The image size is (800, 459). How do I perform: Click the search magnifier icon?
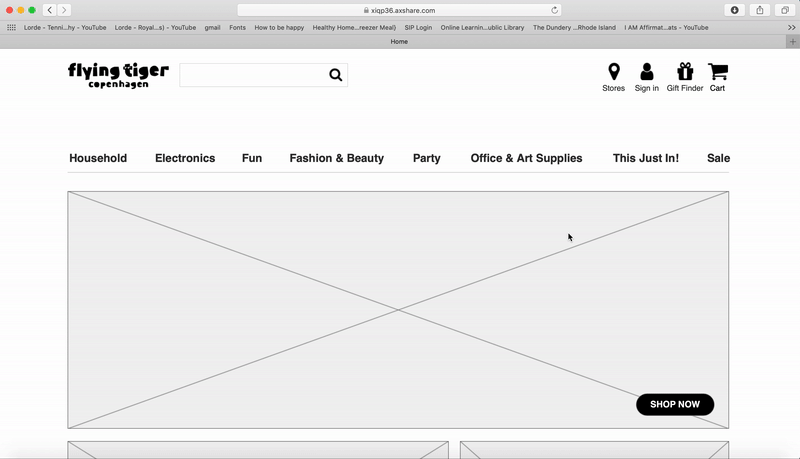pos(335,75)
